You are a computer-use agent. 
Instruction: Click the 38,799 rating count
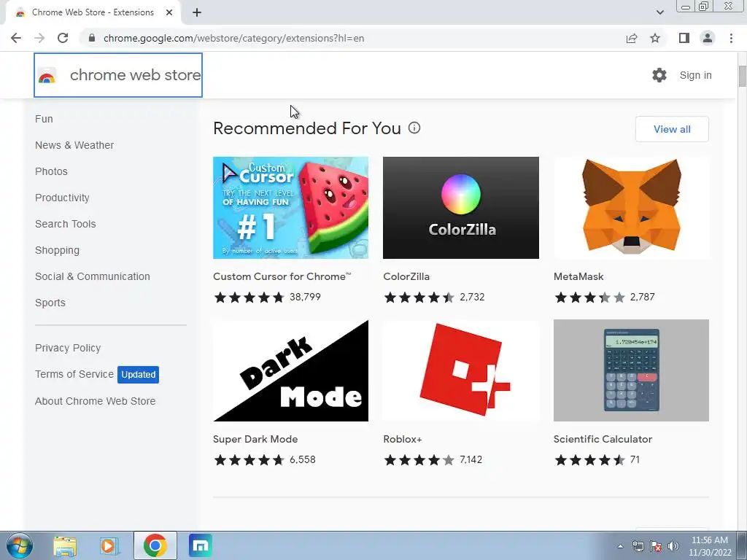point(305,297)
